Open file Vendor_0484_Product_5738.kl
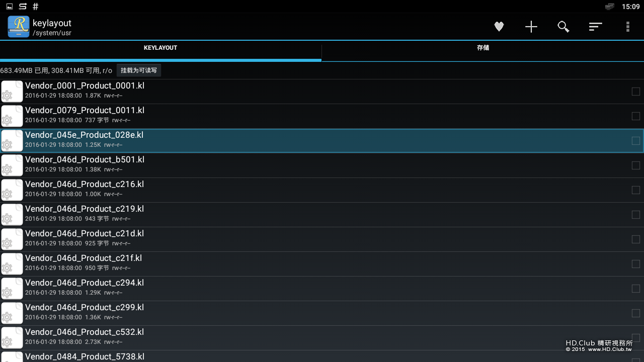The image size is (644, 362). 322,356
